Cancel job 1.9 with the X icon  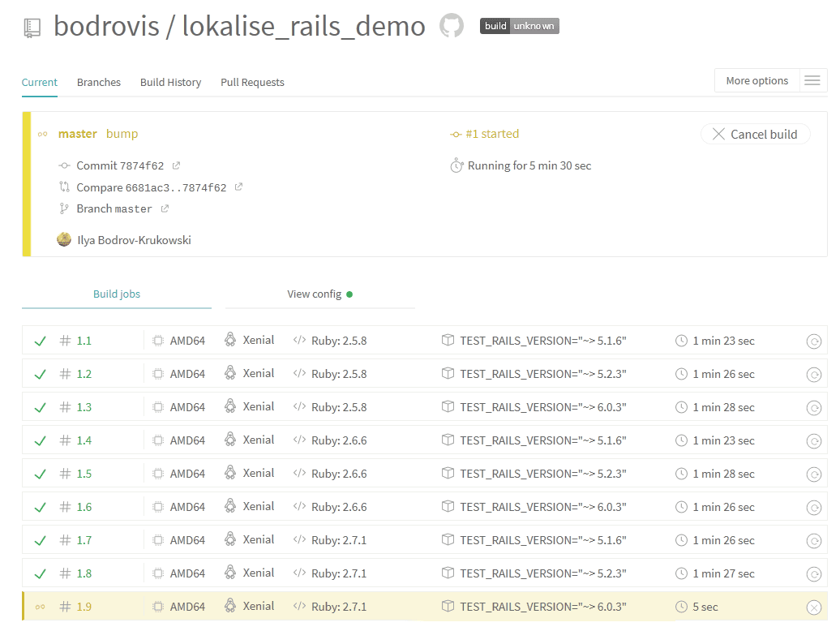[x=813, y=607]
